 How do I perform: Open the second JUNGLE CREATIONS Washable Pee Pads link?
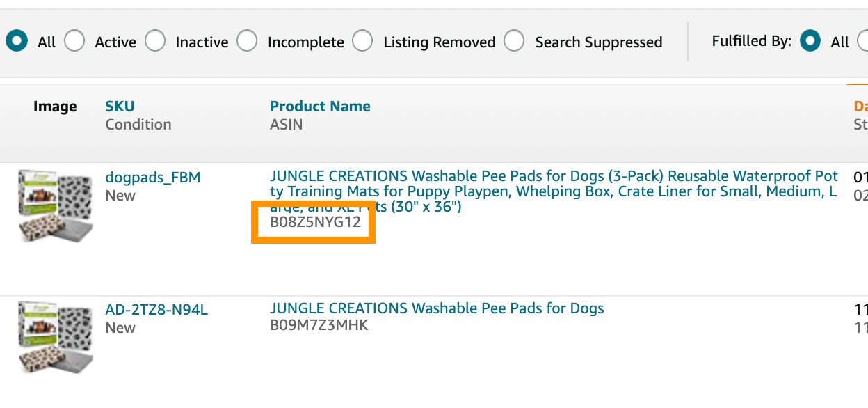[x=437, y=308]
